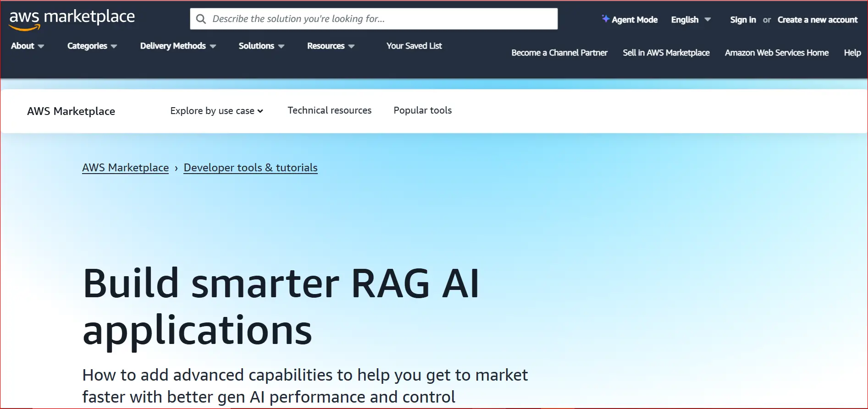Open the English language dropdown
Viewport: 868px width, 409px height.
(691, 20)
